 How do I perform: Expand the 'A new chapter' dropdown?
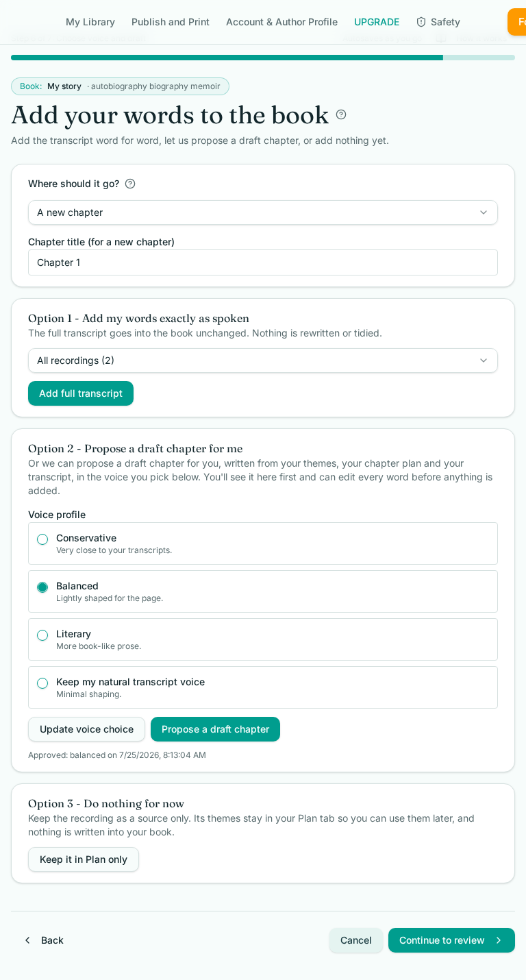[x=263, y=212]
